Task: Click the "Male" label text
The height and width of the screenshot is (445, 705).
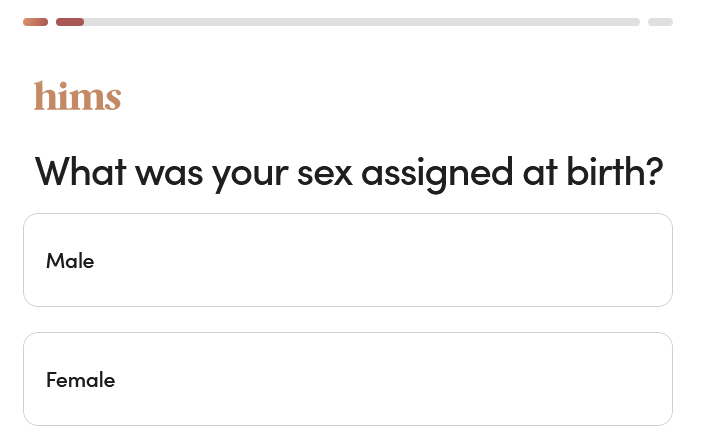Action: (70, 261)
